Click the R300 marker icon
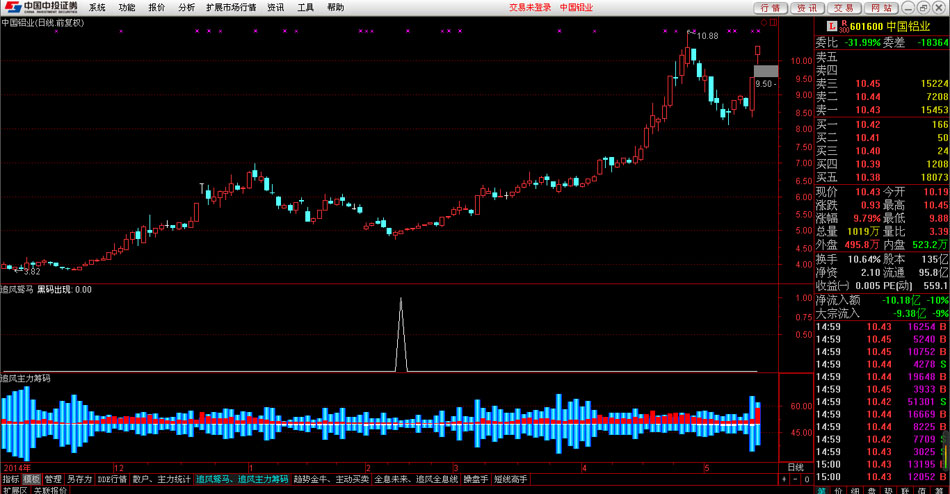This screenshot has height=494, width=950. tap(843, 26)
